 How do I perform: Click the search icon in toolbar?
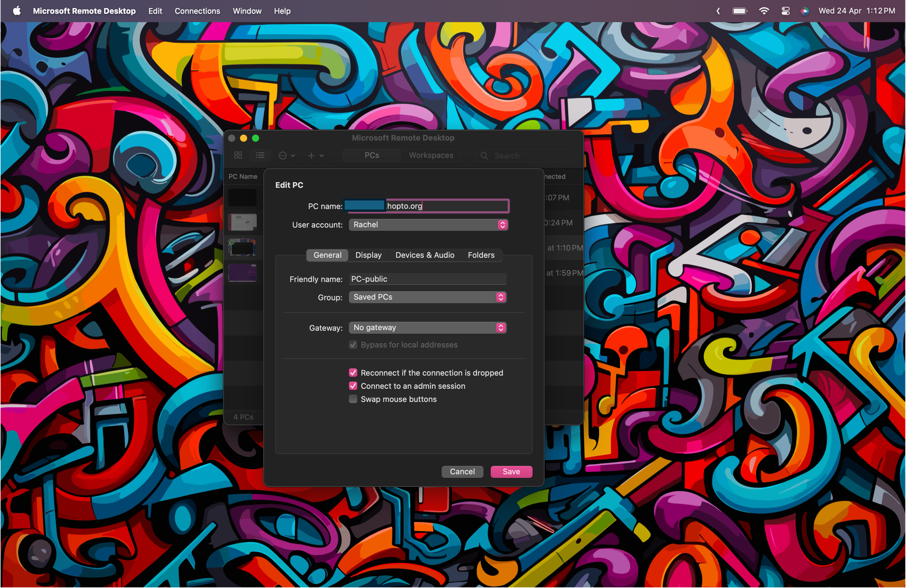[484, 155]
